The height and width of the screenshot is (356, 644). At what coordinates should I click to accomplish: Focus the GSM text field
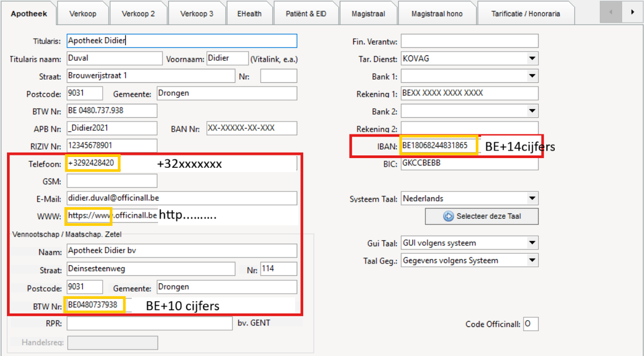(x=101, y=181)
